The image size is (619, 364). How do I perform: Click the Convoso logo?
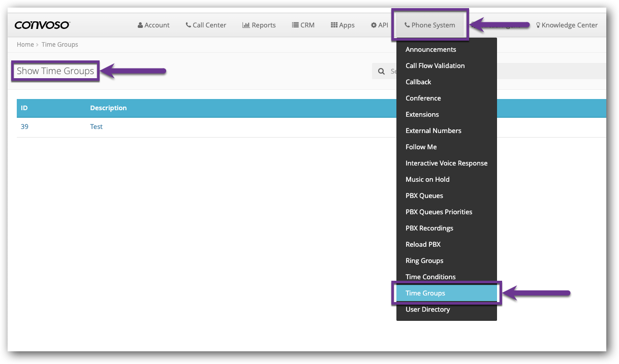tap(42, 25)
